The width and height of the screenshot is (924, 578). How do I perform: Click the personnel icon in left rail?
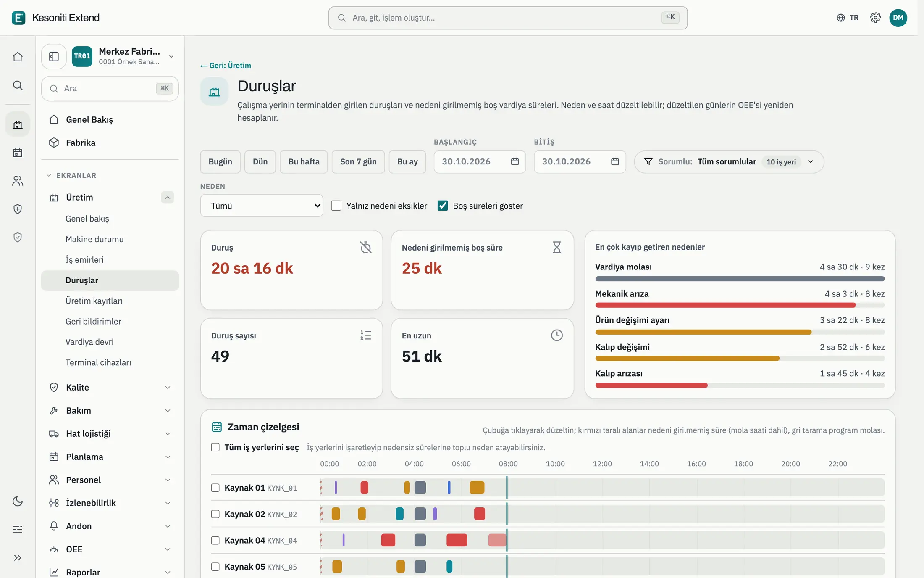click(x=18, y=181)
